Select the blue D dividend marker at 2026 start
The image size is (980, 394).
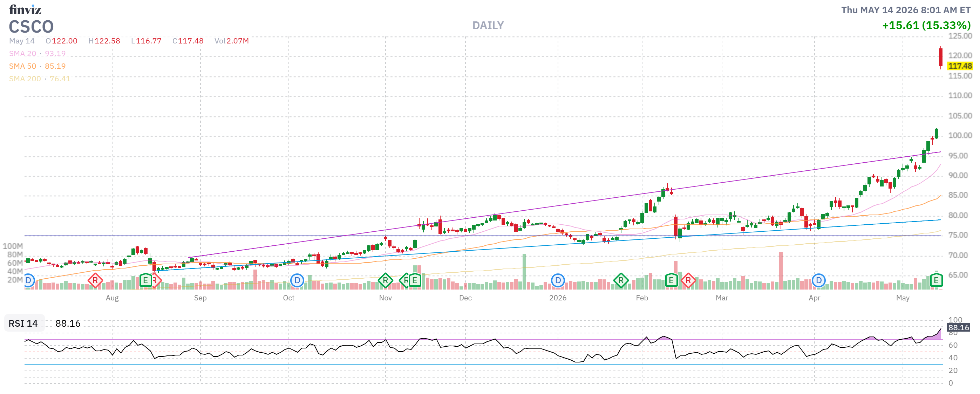pyautogui.click(x=558, y=281)
